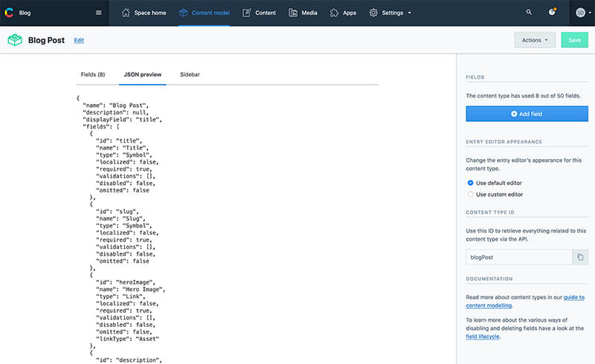The width and height of the screenshot is (595, 364).
Task: Select Use default editor option
Action: [x=470, y=183]
